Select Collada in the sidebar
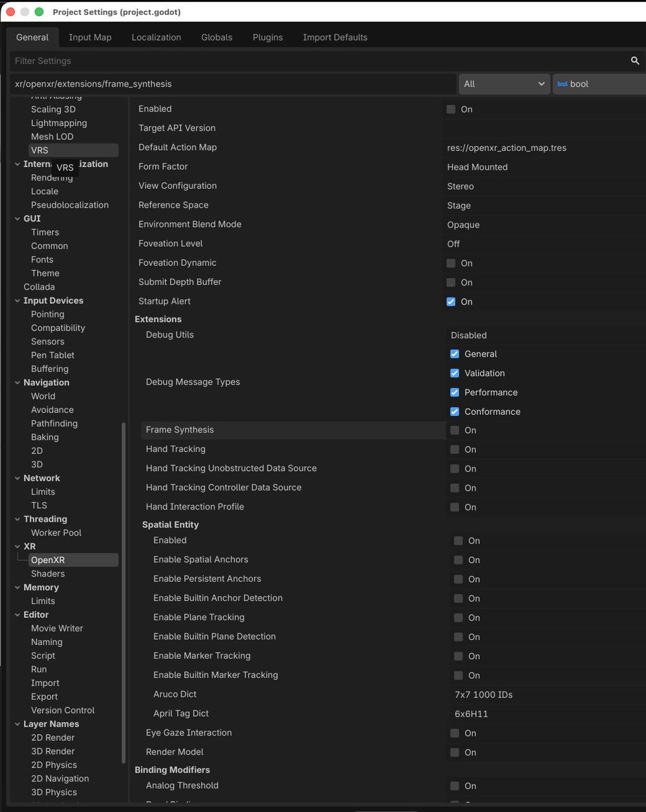Screen dimensions: 646x812 click(39, 287)
